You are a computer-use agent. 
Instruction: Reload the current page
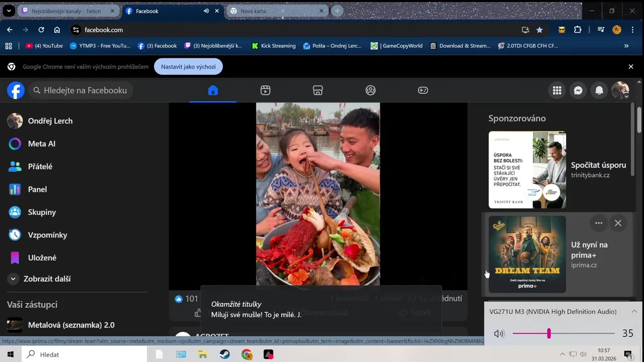(x=41, y=30)
